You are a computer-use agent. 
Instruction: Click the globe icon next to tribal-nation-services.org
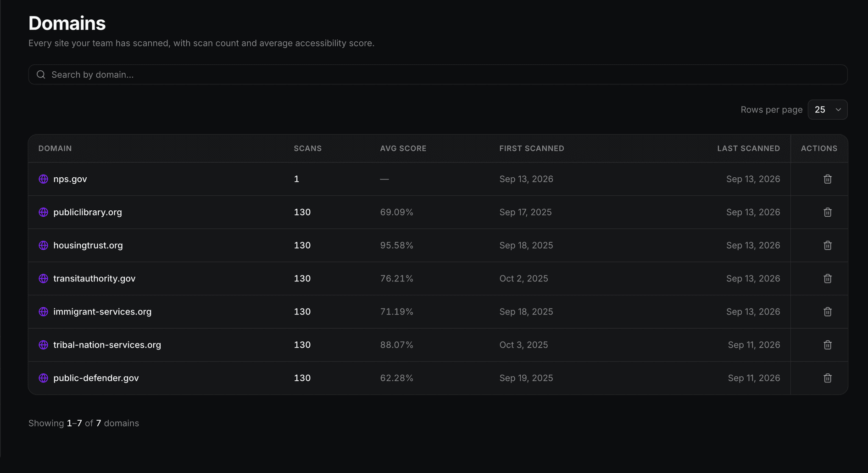tap(43, 345)
